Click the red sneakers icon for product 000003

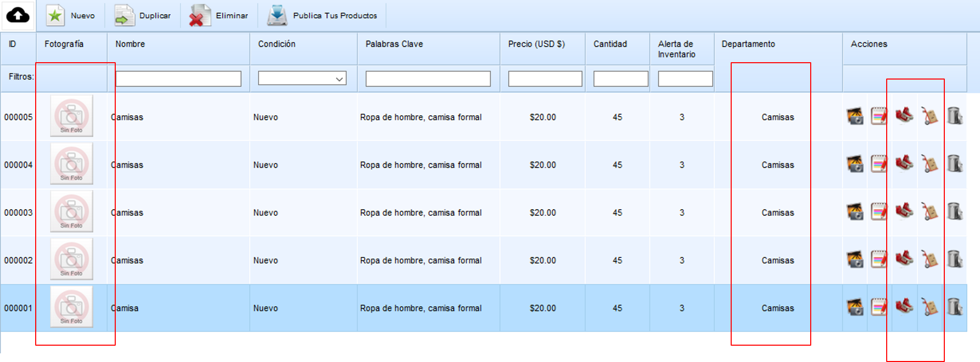[904, 211]
